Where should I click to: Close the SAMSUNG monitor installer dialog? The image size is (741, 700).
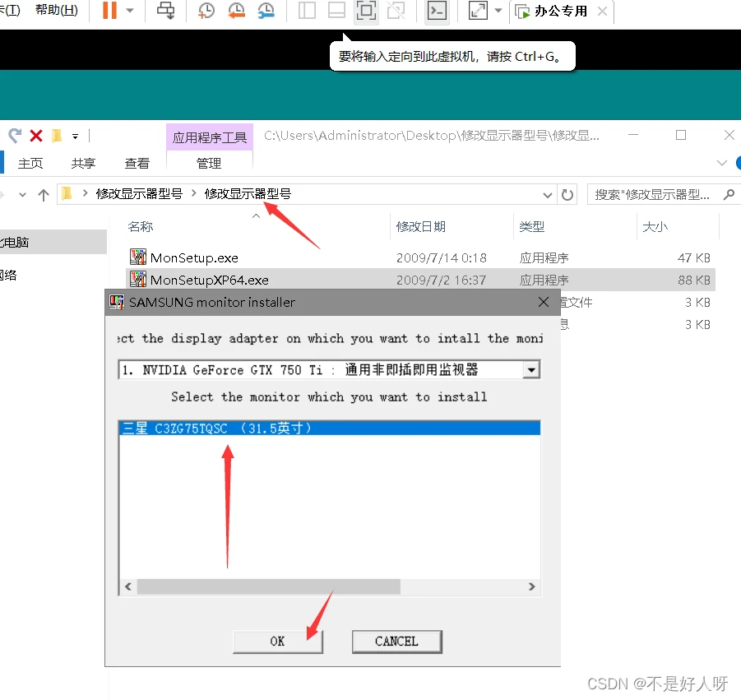click(544, 302)
